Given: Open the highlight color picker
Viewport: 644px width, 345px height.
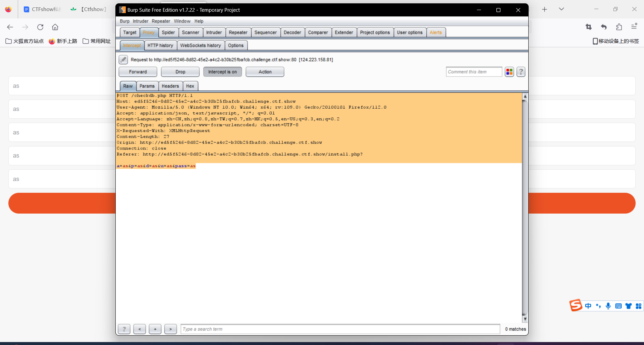Looking at the screenshot, I should pyautogui.click(x=509, y=72).
